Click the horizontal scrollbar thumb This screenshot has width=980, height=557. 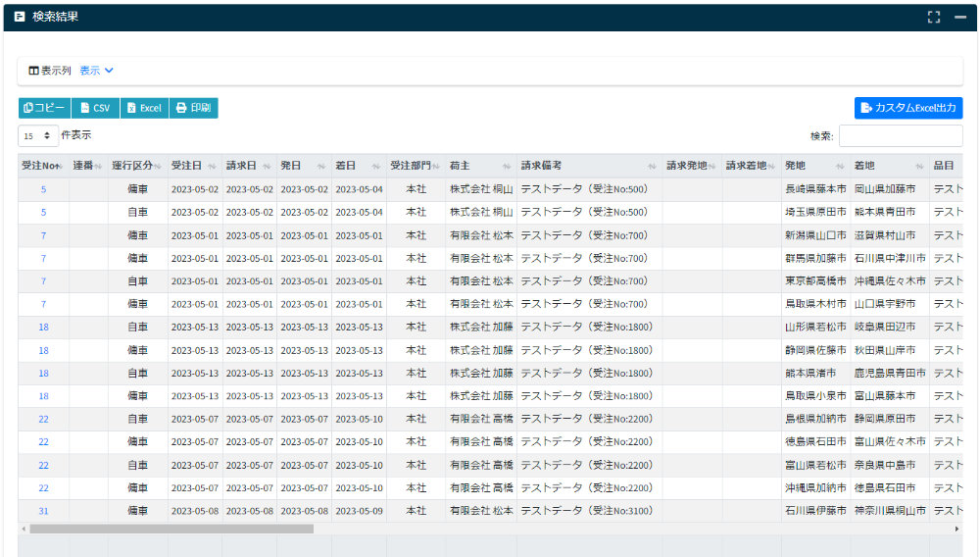171,529
